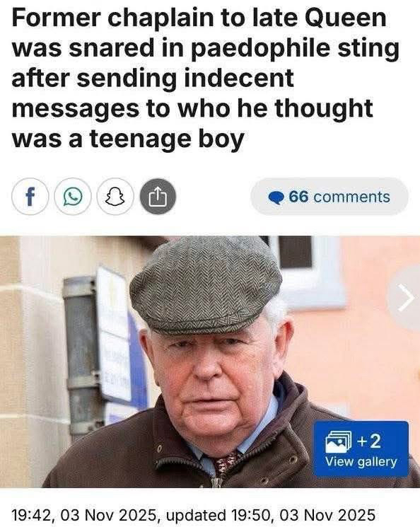Image resolution: width=420 pixels, height=527 pixels.
Task: Click the teenage boy line of the headline
Action: click(128, 139)
